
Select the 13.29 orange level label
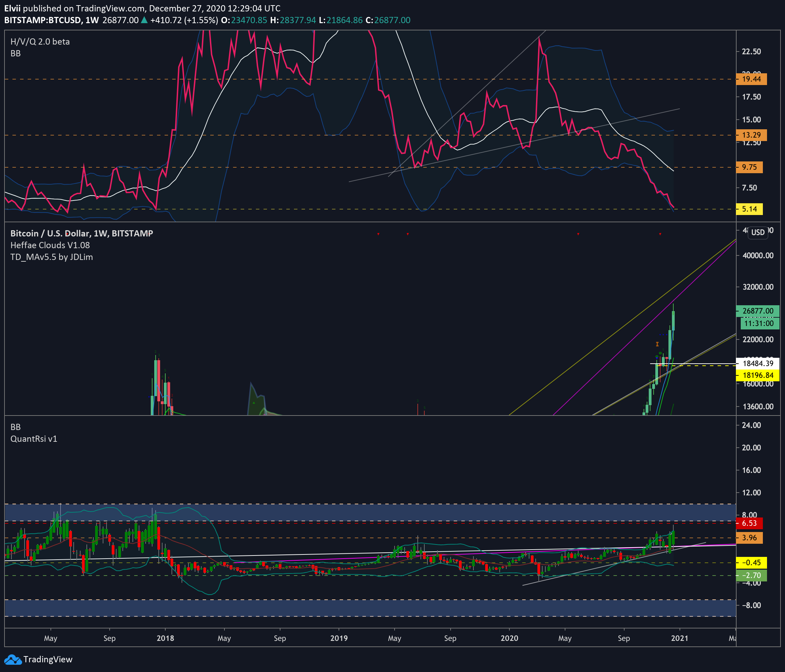click(x=751, y=135)
